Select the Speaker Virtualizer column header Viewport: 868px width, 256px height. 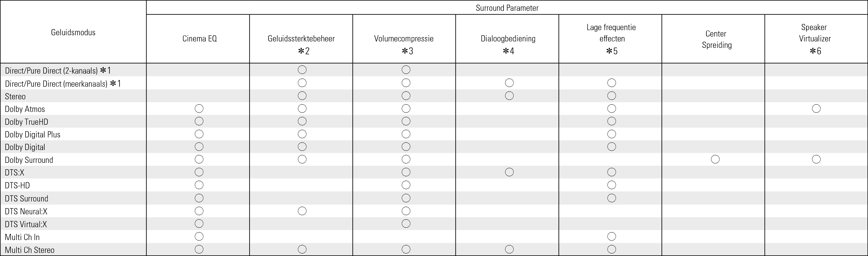point(815,33)
